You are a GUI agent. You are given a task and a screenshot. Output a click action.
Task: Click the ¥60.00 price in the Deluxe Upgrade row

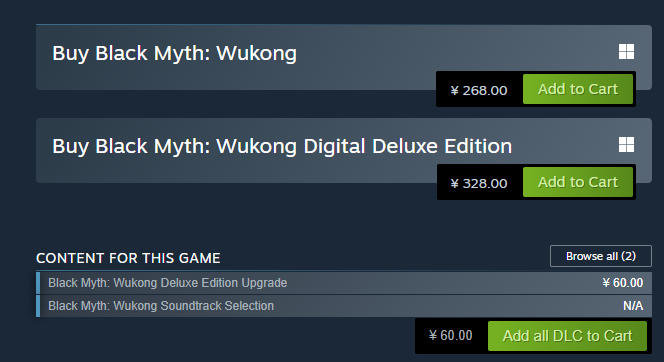[623, 283]
